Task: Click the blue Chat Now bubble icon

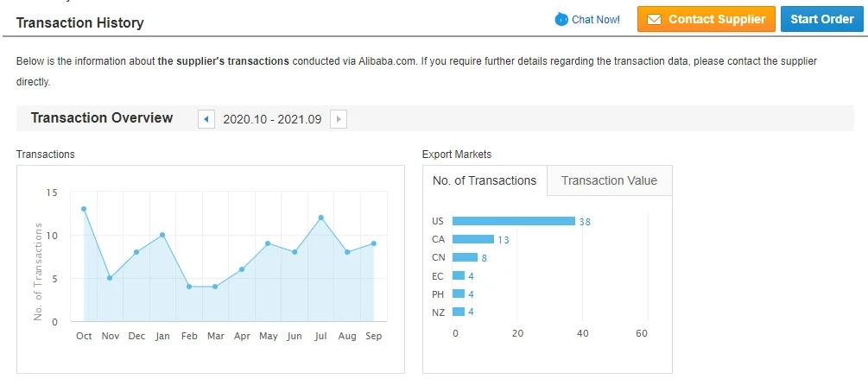Action: [x=561, y=19]
